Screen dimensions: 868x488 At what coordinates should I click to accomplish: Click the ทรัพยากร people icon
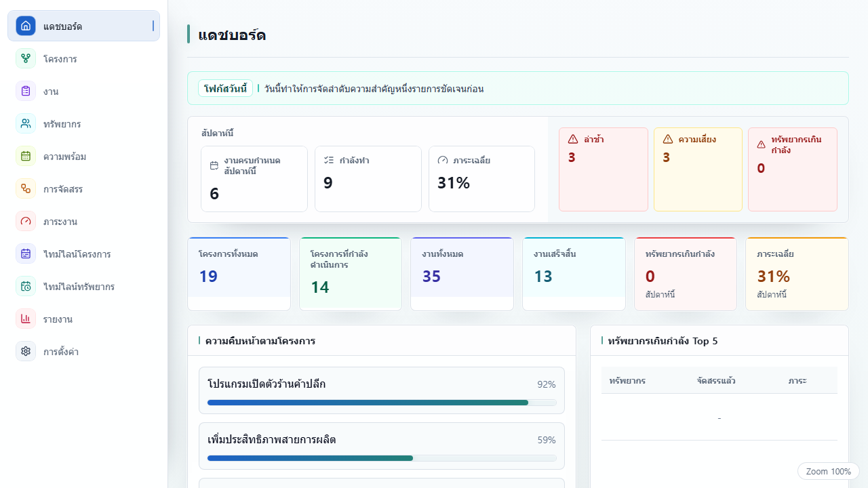[26, 123]
